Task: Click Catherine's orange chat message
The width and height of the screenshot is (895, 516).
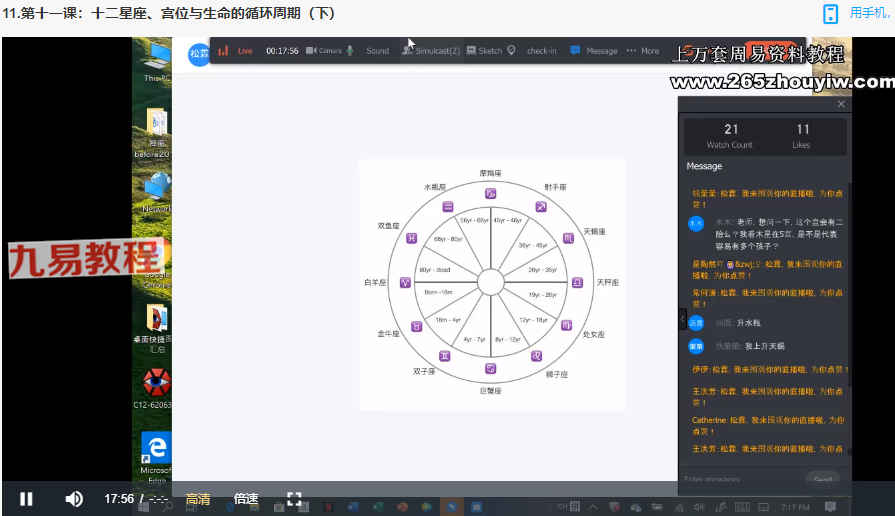Action: click(x=768, y=425)
